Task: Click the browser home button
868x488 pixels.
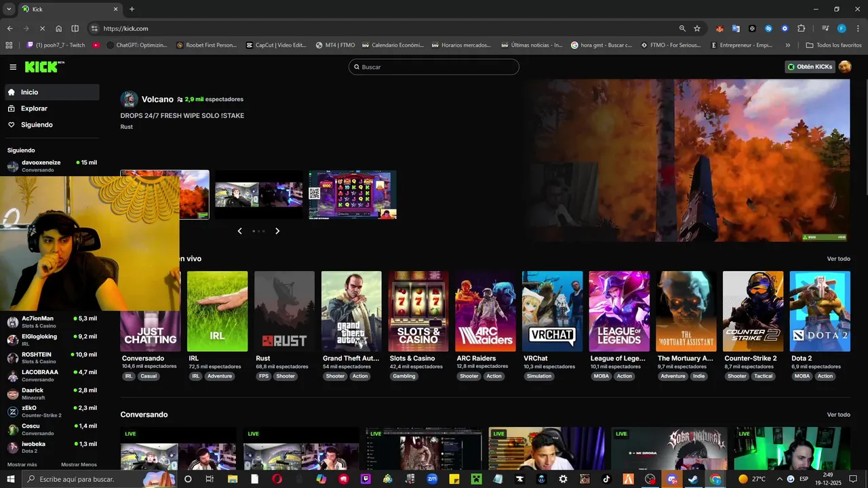Action: [58, 28]
